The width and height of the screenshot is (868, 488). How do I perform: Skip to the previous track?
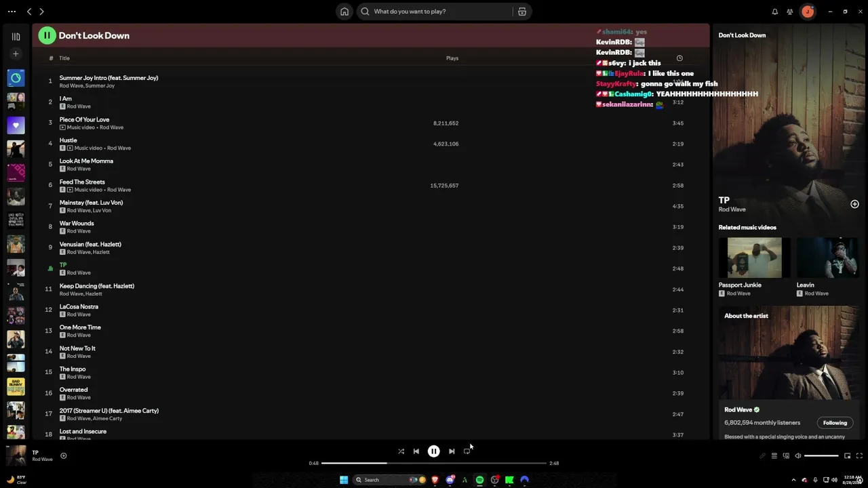[x=416, y=451]
